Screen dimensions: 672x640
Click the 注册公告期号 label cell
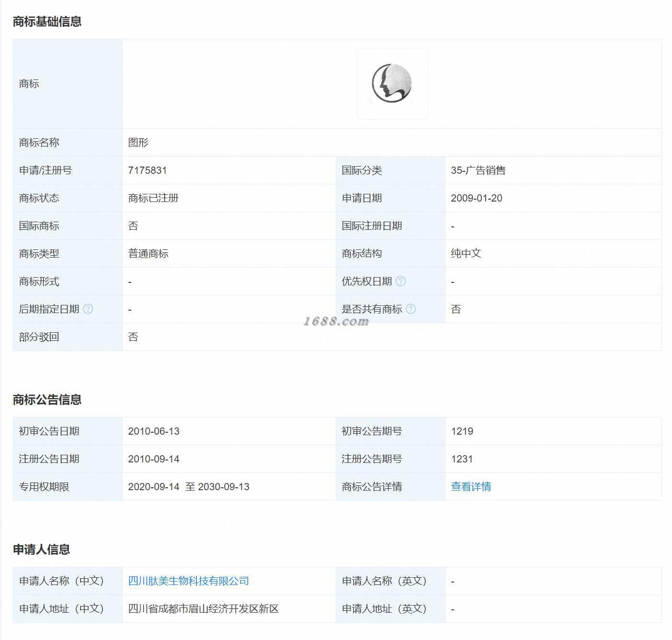390,459
